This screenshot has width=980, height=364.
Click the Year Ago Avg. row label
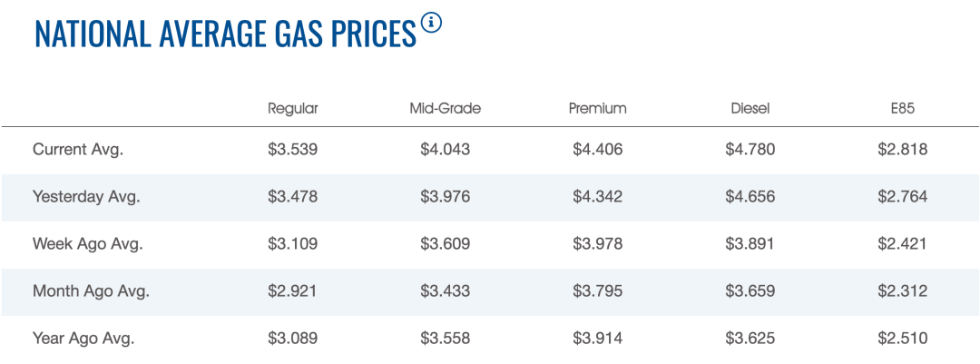(x=83, y=339)
